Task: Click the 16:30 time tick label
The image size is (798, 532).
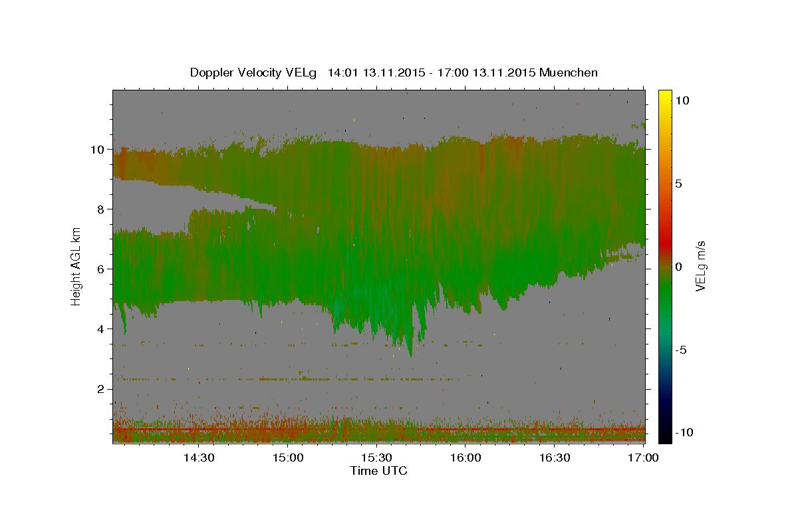Action: coord(555,458)
